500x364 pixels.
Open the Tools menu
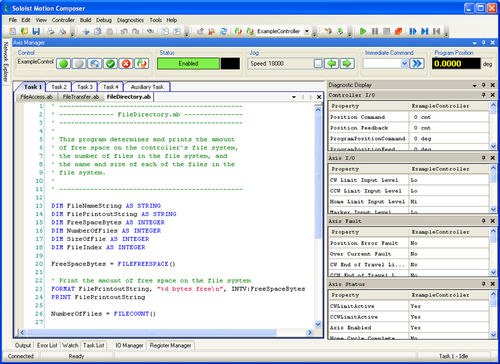pyautogui.click(x=155, y=20)
